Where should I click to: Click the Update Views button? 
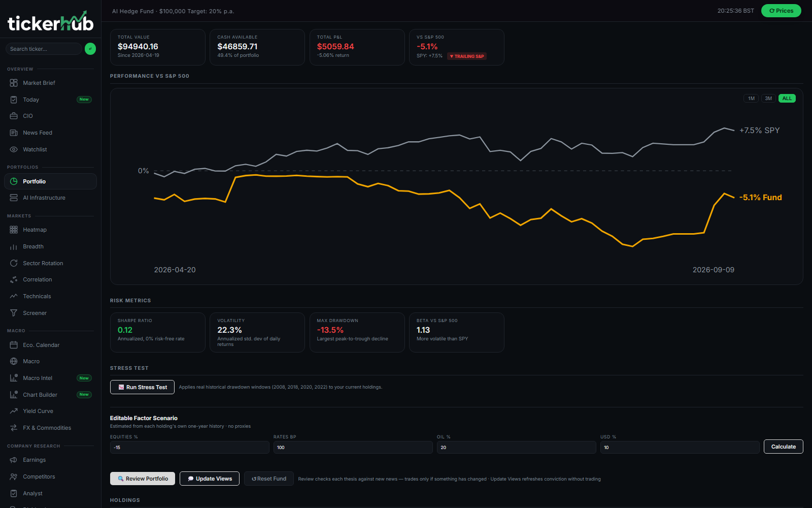(210, 479)
